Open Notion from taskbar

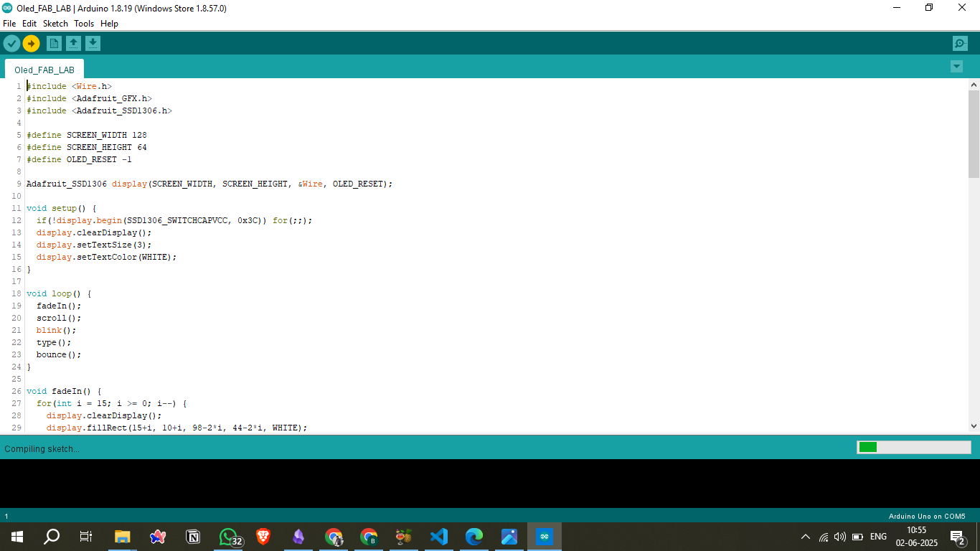pyautogui.click(x=193, y=537)
